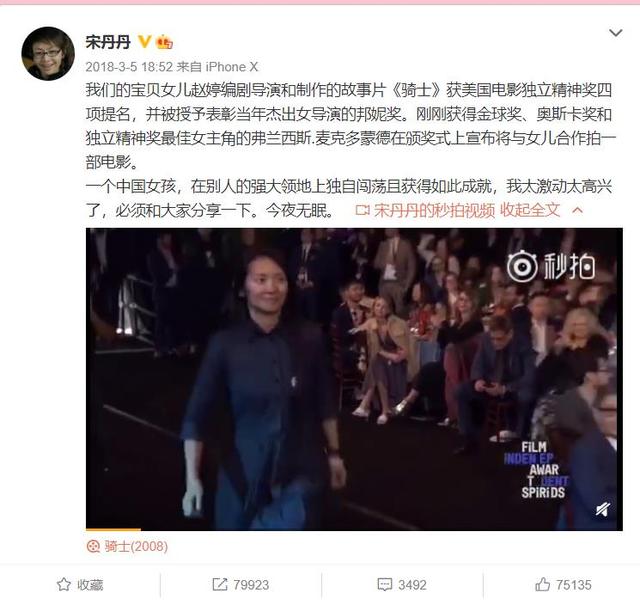Click the film reel icon beside 骑士
This screenshot has width=640, height=605.
pyautogui.click(x=93, y=546)
